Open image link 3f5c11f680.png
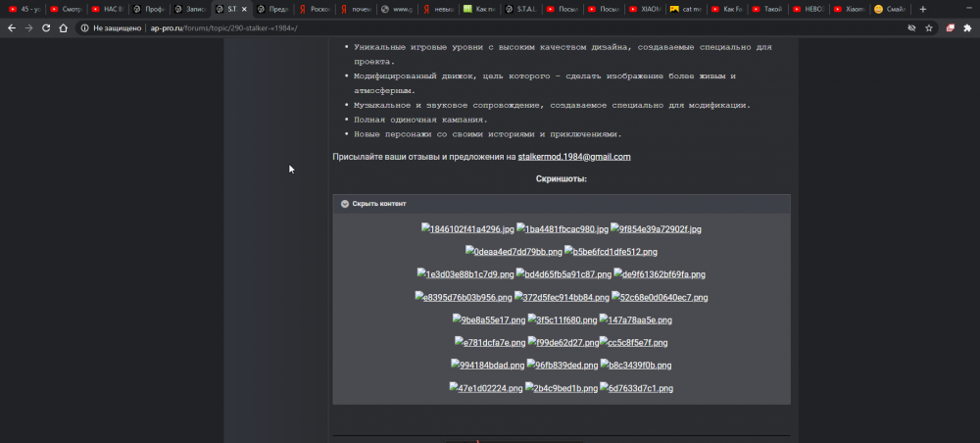 [x=563, y=320]
